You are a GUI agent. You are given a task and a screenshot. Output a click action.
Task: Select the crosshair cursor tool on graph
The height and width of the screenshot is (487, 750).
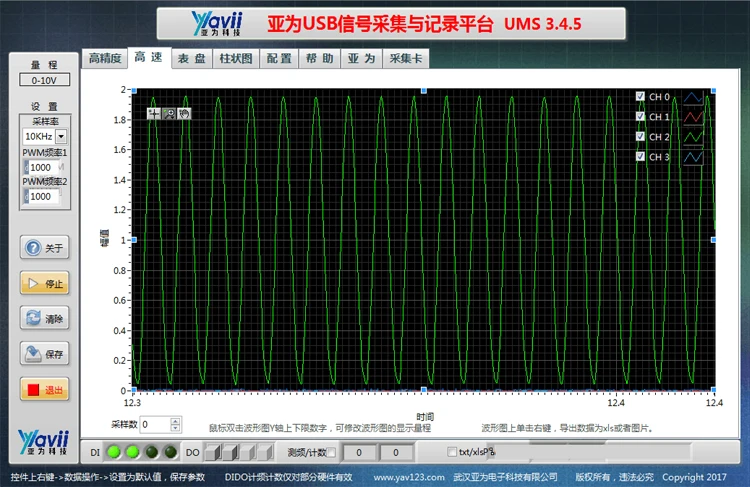point(154,113)
